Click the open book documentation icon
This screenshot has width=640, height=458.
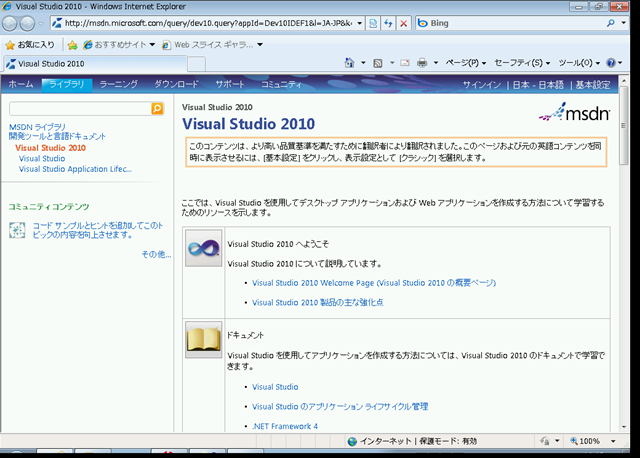pos(203,340)
